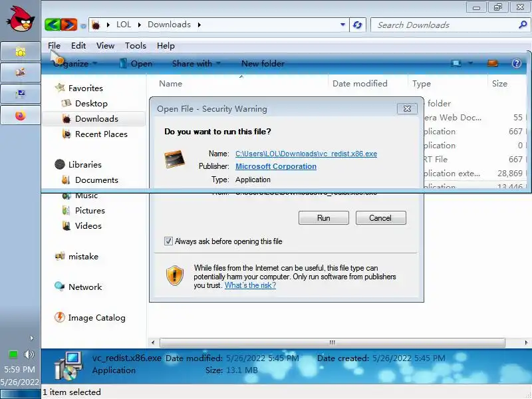Sort files by the Type column
This screenshot has width=532, height=399.
pos(422,84)
